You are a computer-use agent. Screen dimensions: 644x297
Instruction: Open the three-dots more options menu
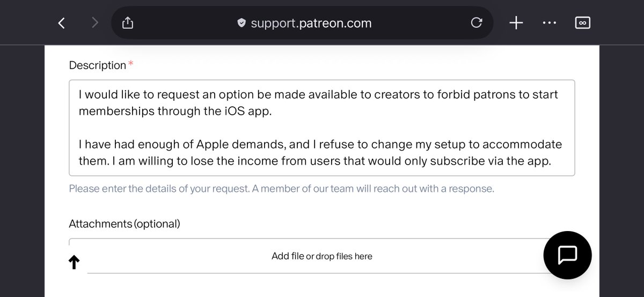click(x=550, y=23)
